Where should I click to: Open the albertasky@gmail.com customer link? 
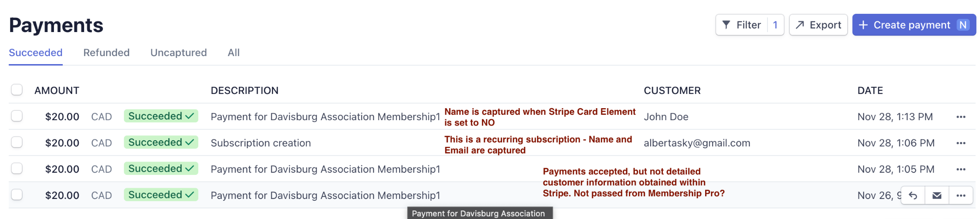[x=697, y=143]
